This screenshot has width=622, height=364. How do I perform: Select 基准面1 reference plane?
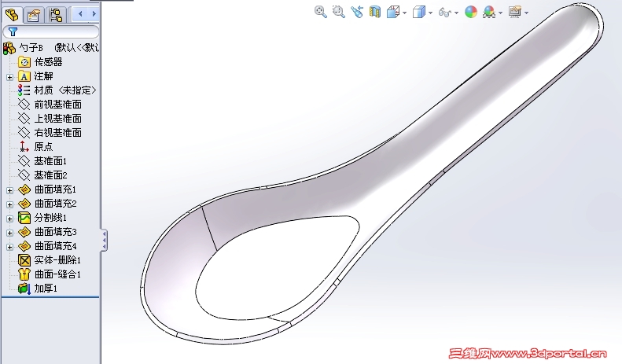click(x=50, y=161)
